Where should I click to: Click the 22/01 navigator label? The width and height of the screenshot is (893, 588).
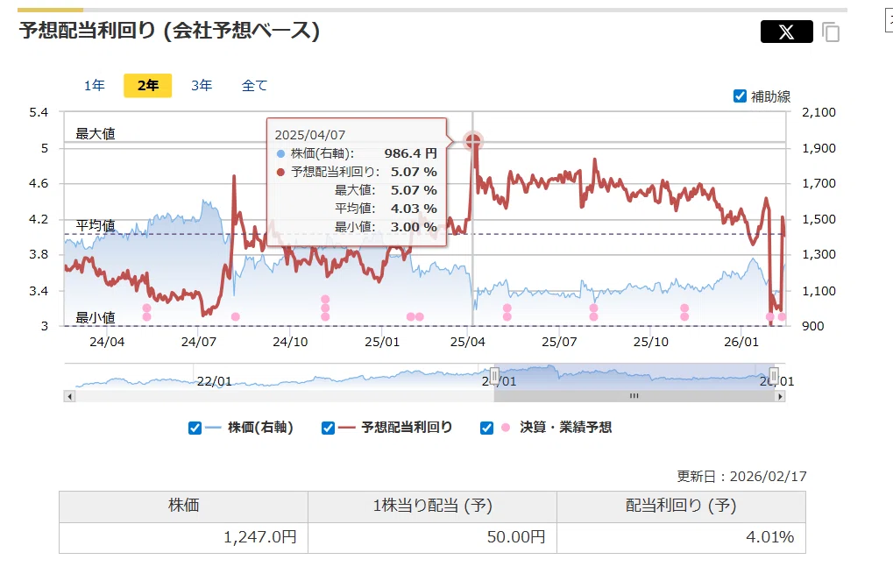pos(214,381)
